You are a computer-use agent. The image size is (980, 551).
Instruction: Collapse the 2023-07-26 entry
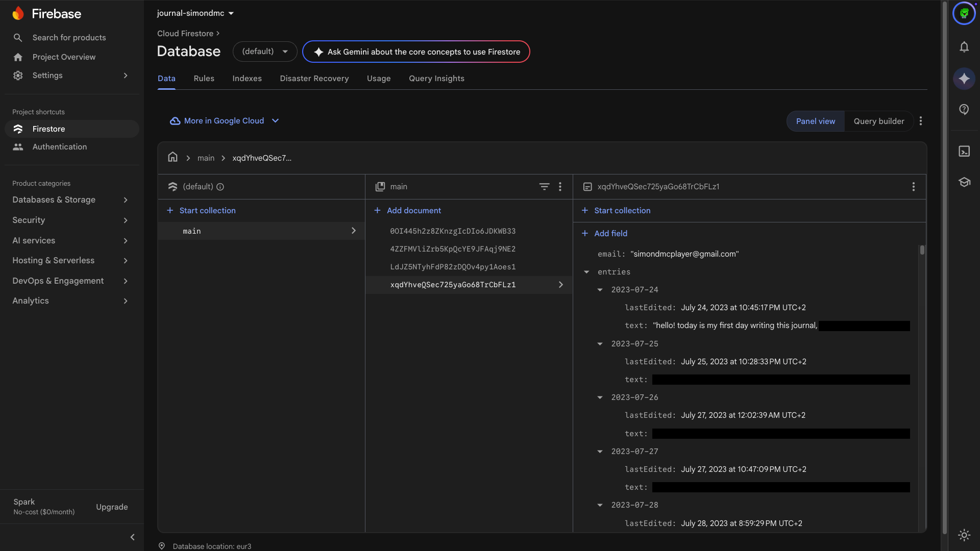[x=600, y=397]
